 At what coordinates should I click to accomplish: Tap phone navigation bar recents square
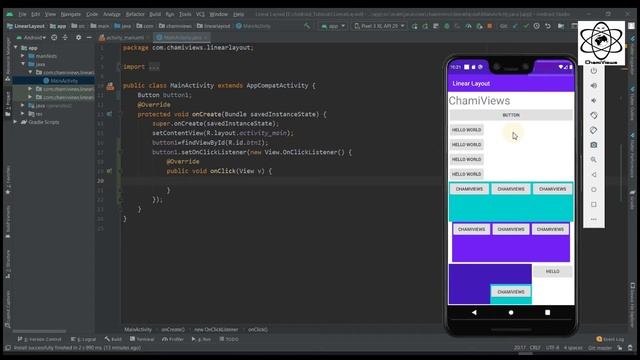tap(547, 312)
